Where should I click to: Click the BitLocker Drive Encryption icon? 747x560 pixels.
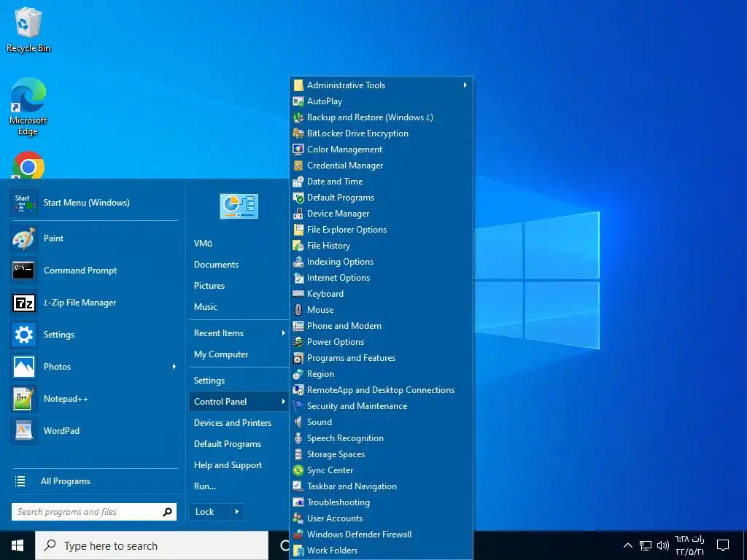coord(298,133)
